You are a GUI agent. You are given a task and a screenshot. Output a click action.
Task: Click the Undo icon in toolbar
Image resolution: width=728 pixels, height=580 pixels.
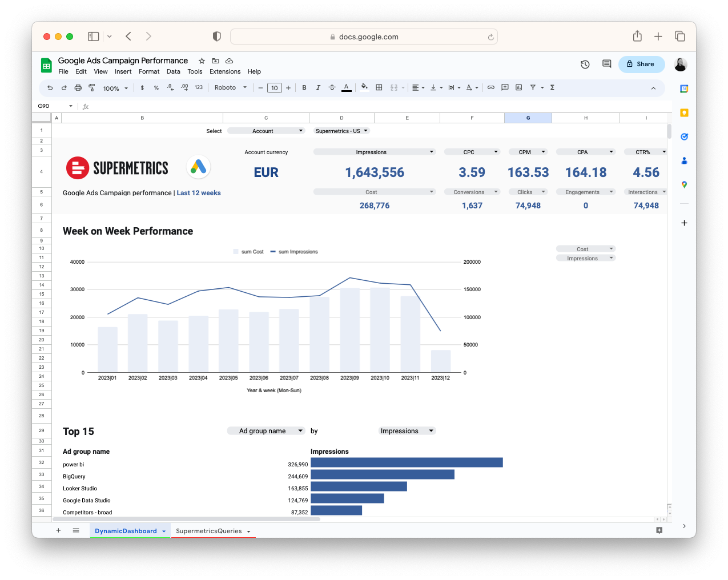click(x=50, y=88)
